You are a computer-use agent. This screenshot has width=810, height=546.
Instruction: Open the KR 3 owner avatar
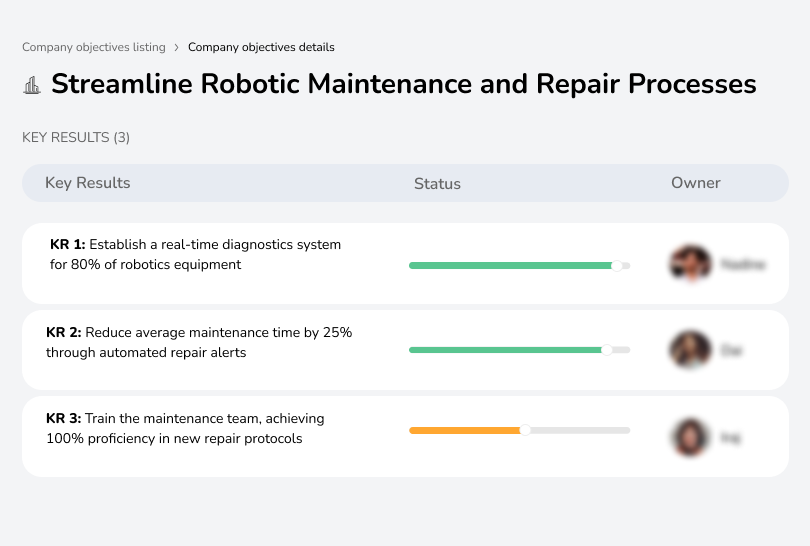point(690,437)
